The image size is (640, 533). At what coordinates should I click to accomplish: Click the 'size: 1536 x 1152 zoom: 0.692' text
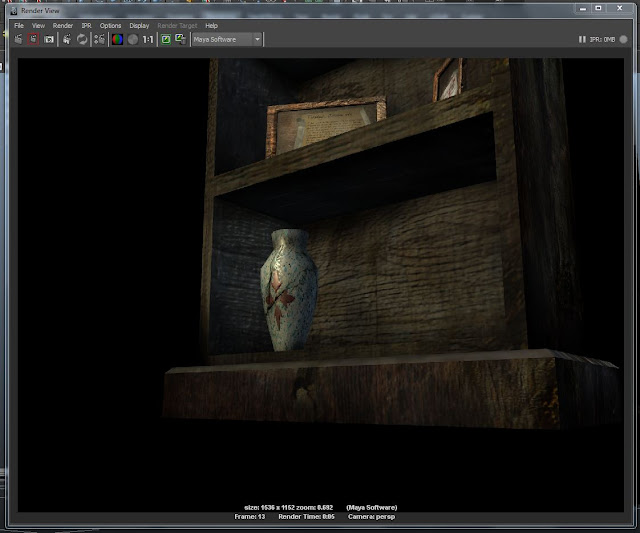coord(289,508)
